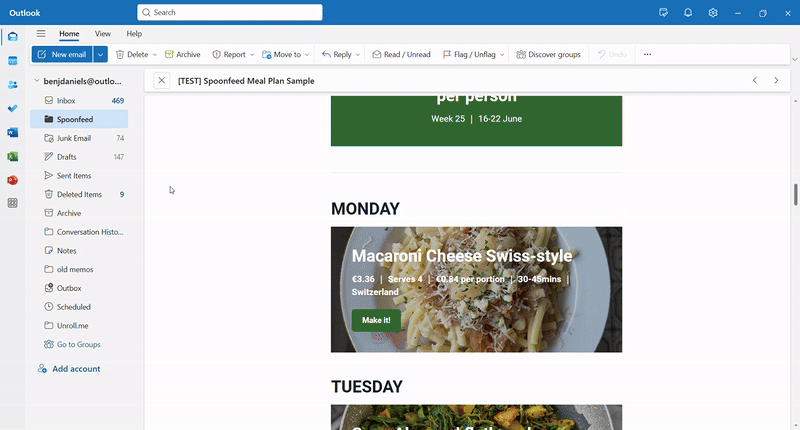Launch Excel from the app rail
Screen dimensions: 800x430
click(13, 156)
